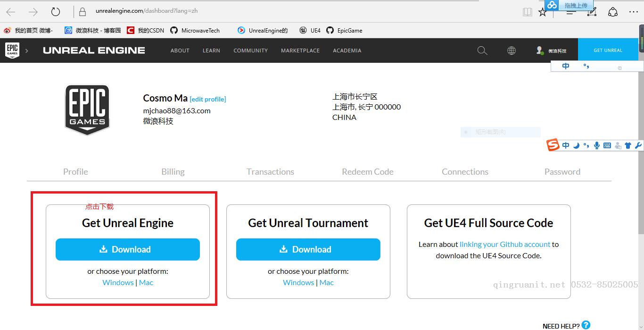This screenshot has width=644, height=330.
Task: Download Unreal Tournament with the blue Download button
Action: (308, 249)
